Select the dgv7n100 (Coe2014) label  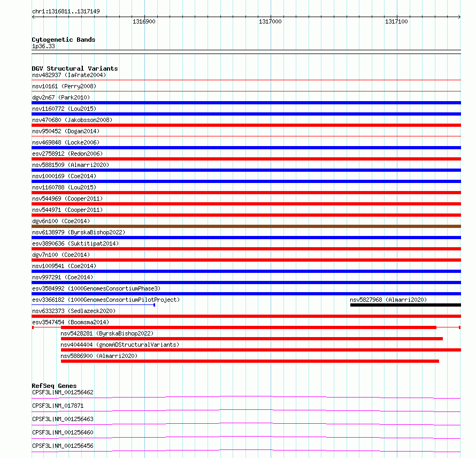61,255
